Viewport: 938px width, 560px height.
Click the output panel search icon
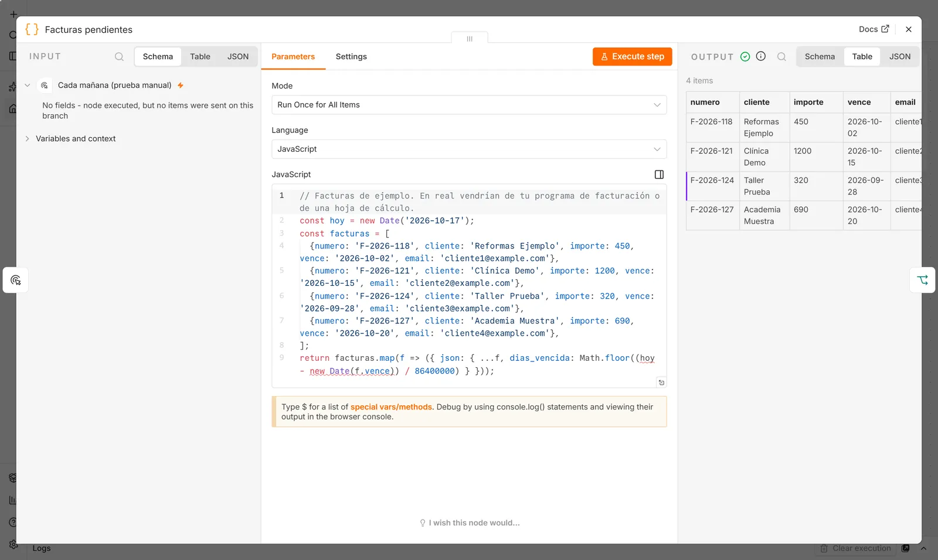pos(781,57)
